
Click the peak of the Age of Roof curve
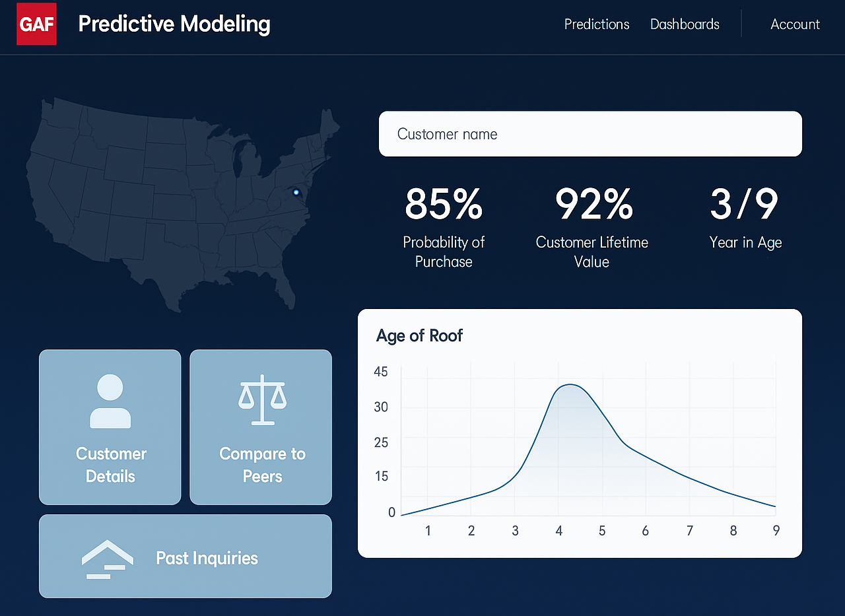pos(570,385)
